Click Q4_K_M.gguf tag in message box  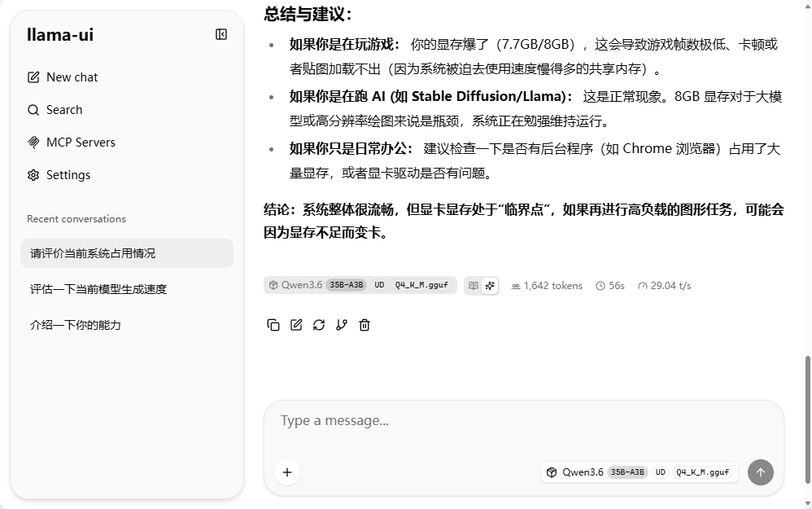click(x=703, y=472)
